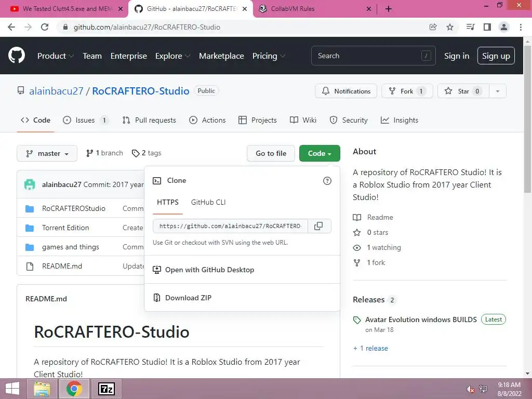Select the GitHub CLI clone tab
The width and height of the screenshot is (532, 399).
pos(208,202)
